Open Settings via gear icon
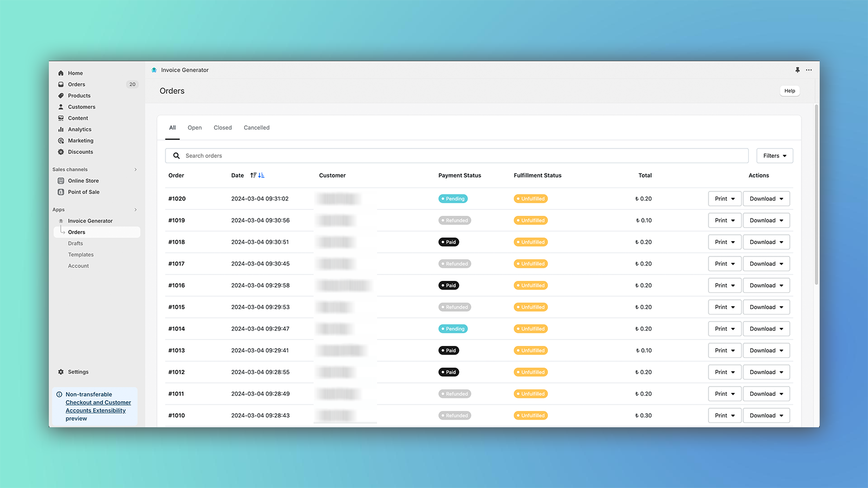The width and height of the screenshot is (868, 488). tap(61, 372)
